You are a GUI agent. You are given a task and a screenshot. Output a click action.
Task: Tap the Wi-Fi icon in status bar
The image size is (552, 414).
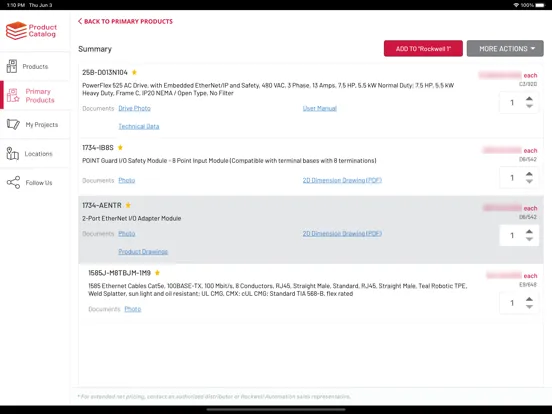(516, 5)
